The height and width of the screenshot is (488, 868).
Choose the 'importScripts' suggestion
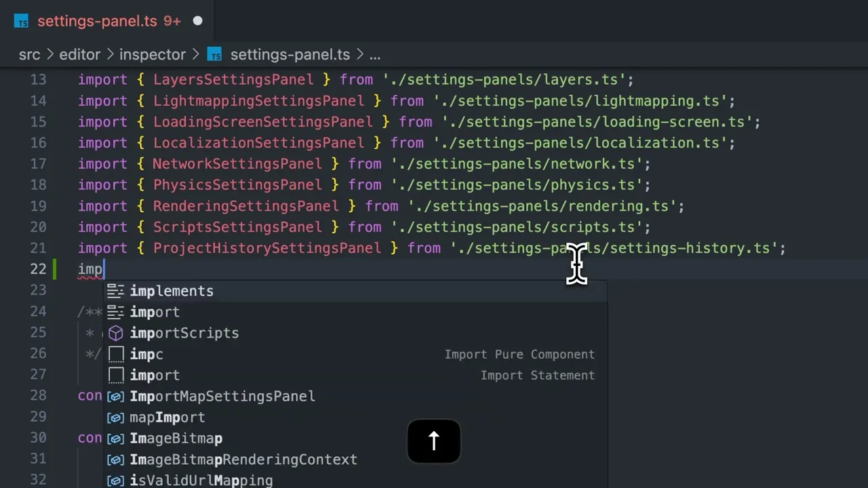coord(355,333)
